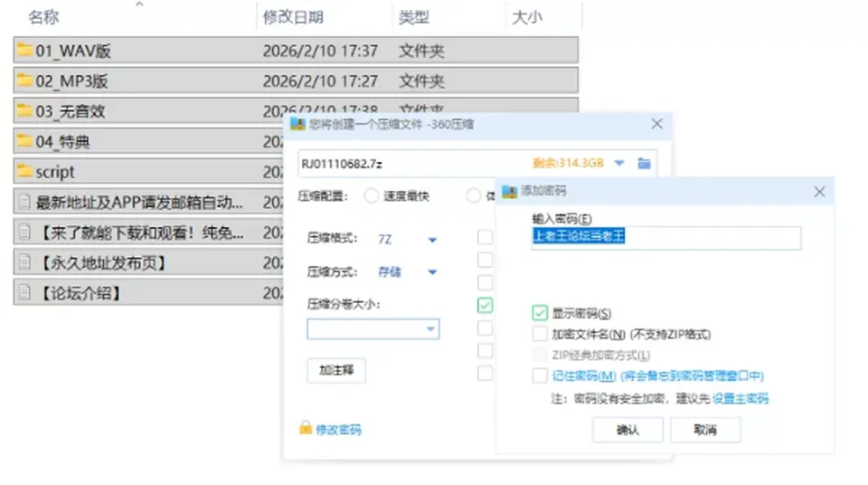868x485 pixels.
Task: Click the 取消 button
Action: point(705,430)
